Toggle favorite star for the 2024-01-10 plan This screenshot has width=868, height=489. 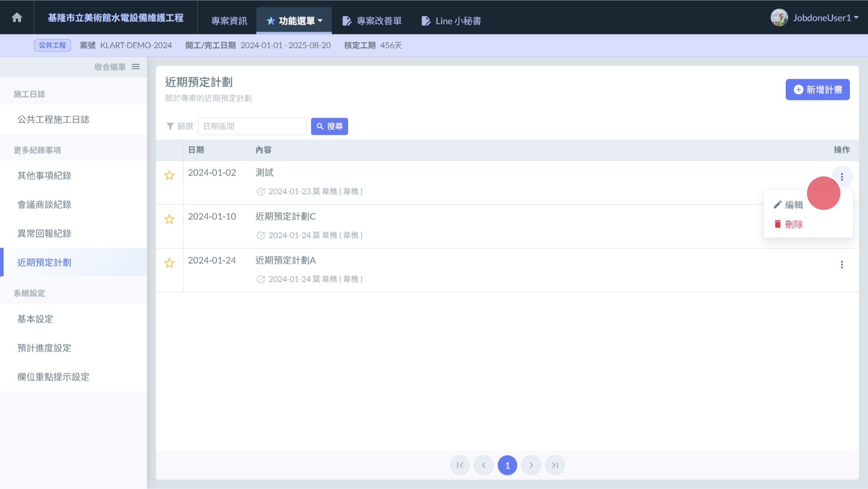pos(170,219)
